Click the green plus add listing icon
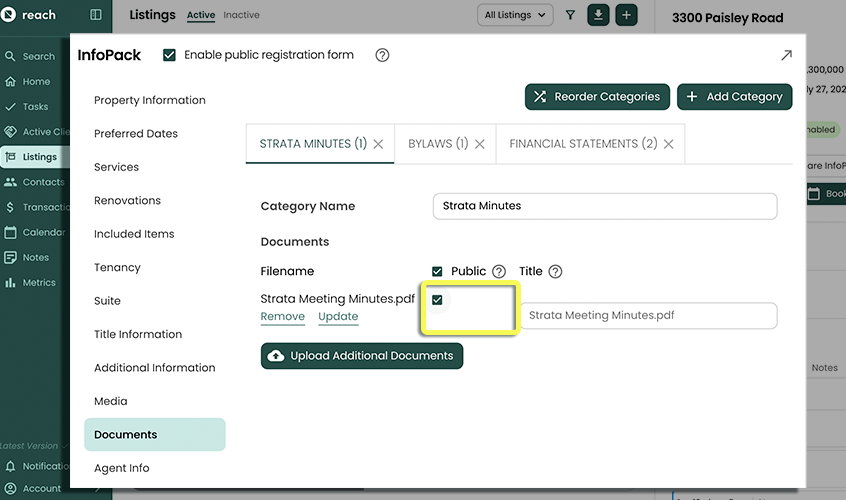This screenshot has width=846, height=500. click(x=626, y=15)
